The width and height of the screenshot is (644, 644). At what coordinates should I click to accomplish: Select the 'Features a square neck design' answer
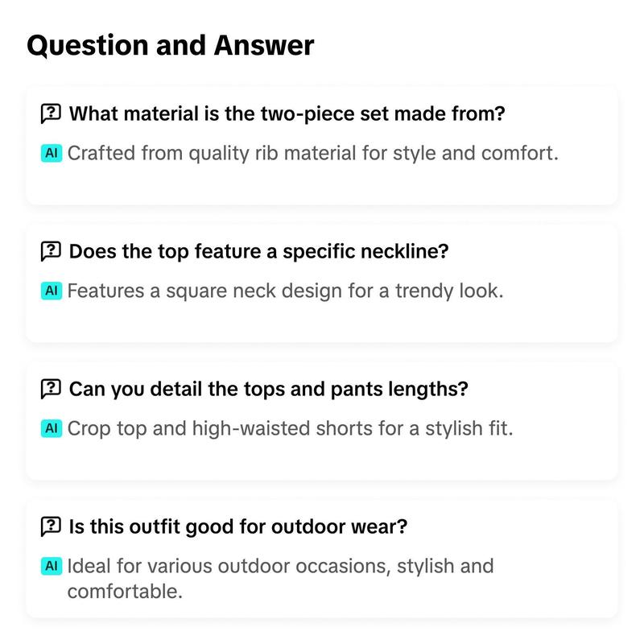[285, 291]
